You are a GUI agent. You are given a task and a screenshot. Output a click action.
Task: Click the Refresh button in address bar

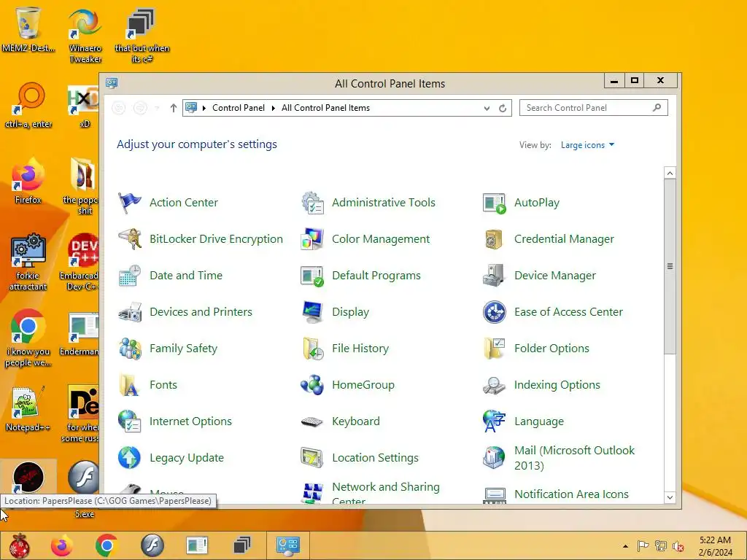(503, 108)
